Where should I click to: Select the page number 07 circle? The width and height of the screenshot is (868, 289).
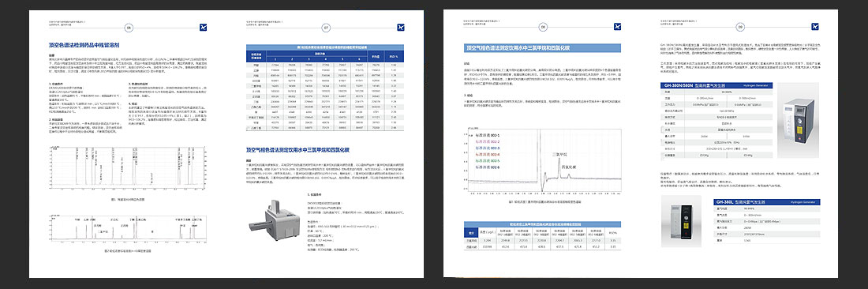326,27
